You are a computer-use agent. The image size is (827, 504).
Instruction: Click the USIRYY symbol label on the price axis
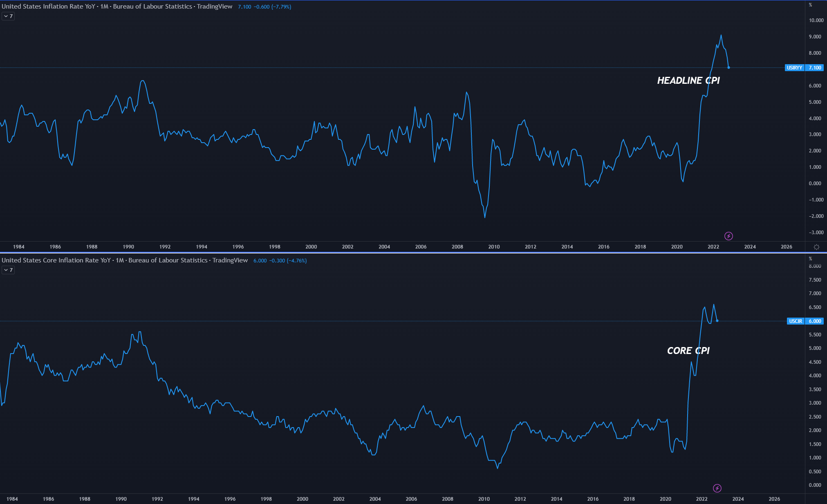pyautogui.click(x=794, y=68)
